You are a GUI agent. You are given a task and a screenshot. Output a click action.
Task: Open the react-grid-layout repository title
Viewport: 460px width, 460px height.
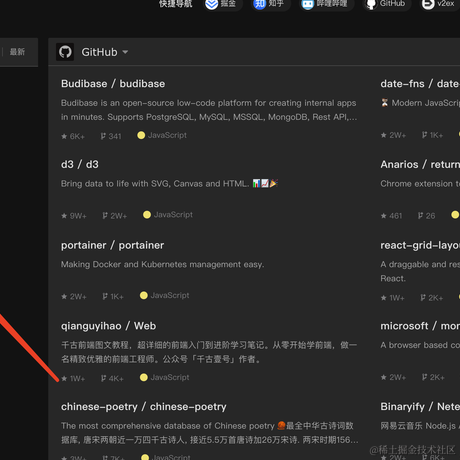(x=420, y=245)
